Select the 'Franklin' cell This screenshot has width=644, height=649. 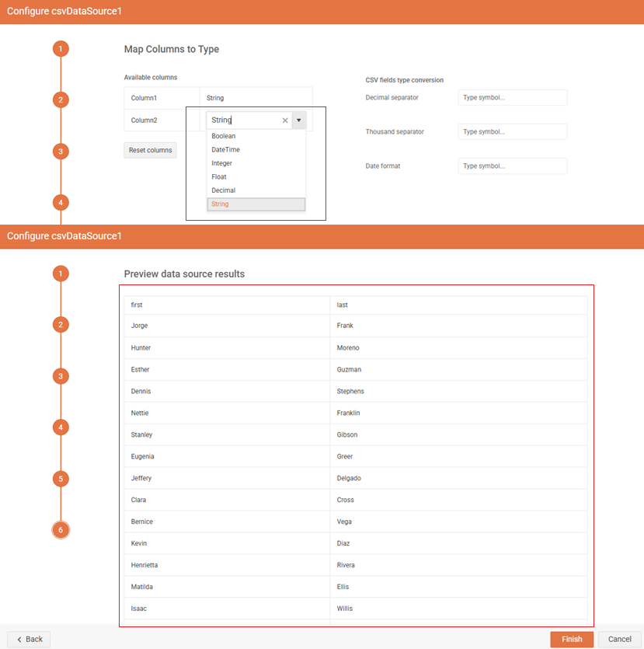click(458, 413)
